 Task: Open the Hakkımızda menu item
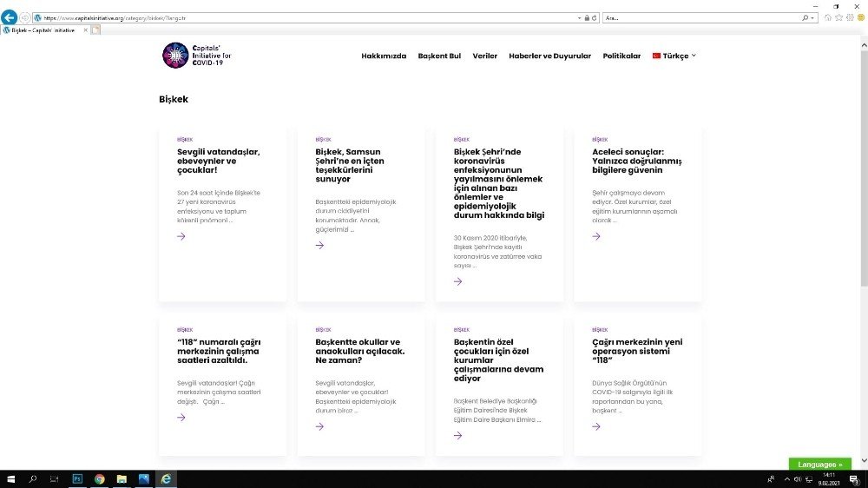(384, 56)
